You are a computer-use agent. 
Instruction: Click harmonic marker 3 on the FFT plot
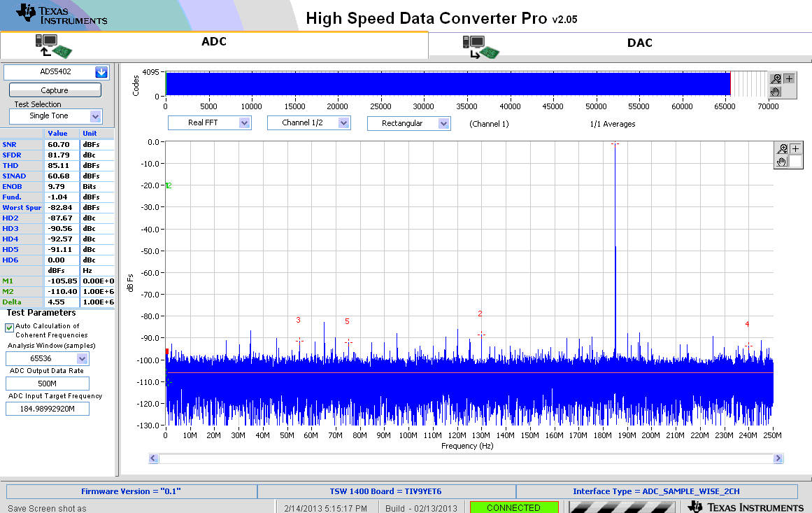click(299, 341)
